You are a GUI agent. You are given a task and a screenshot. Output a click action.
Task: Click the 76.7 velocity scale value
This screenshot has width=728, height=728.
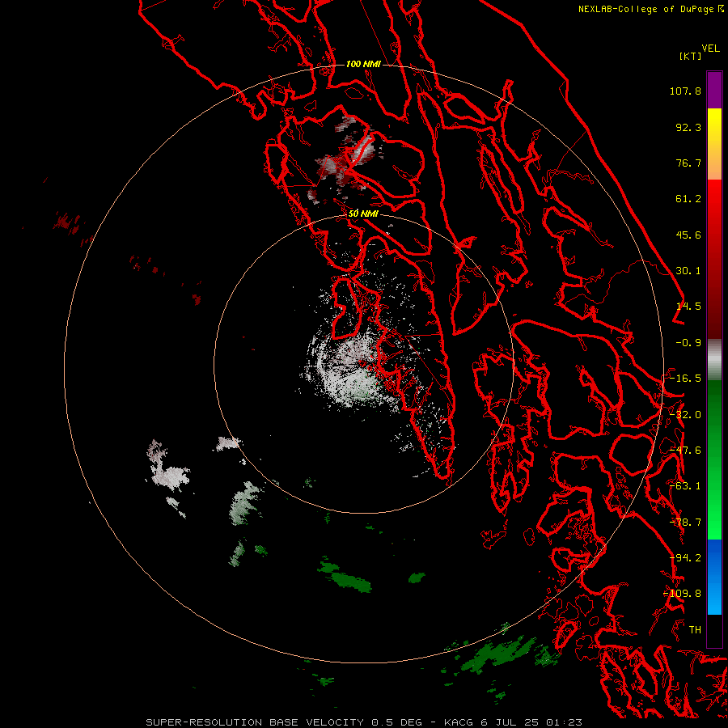pyautogui.click(x=688, y=163)
